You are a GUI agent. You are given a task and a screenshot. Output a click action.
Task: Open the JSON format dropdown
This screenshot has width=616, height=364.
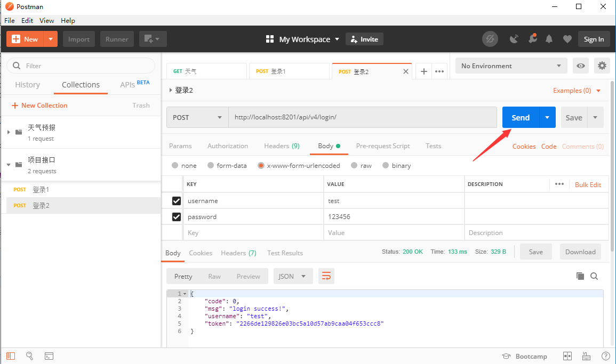click(293, 276)
